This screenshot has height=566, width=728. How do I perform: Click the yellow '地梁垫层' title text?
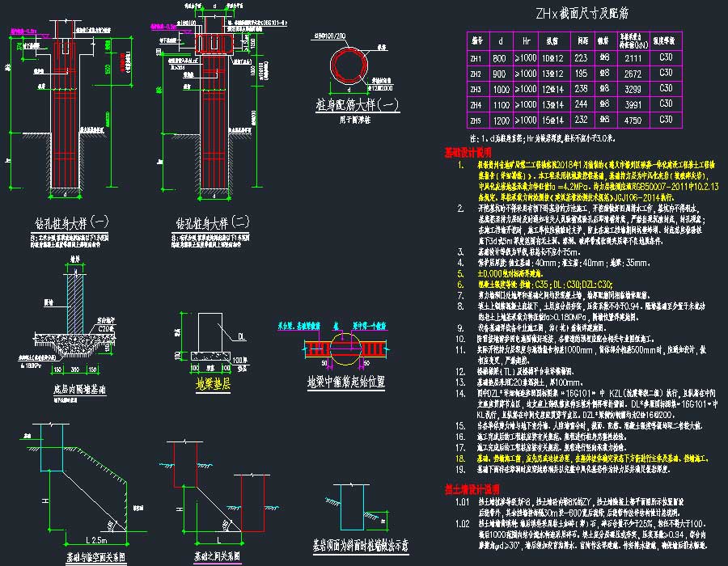[x=214, y=384]
